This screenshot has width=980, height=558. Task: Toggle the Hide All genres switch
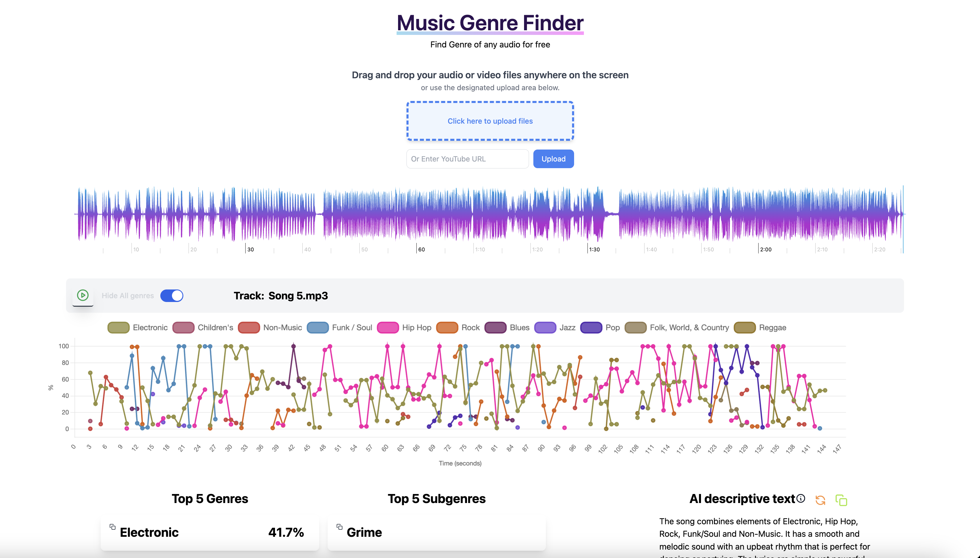172,296
